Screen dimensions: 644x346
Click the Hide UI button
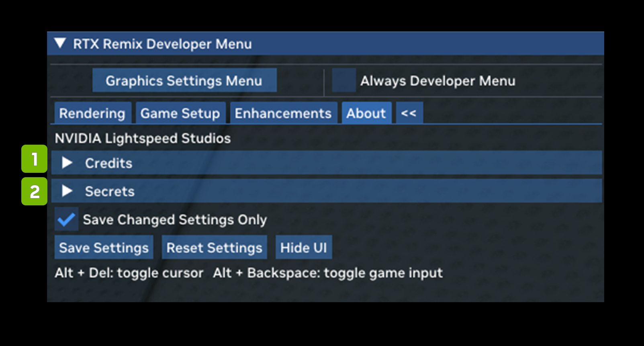click(x=304, y=248)
